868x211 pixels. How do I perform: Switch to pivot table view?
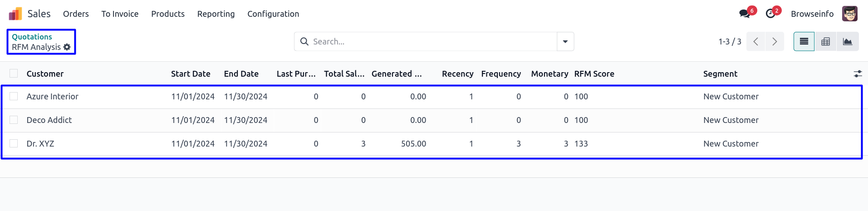coord(825,42)
